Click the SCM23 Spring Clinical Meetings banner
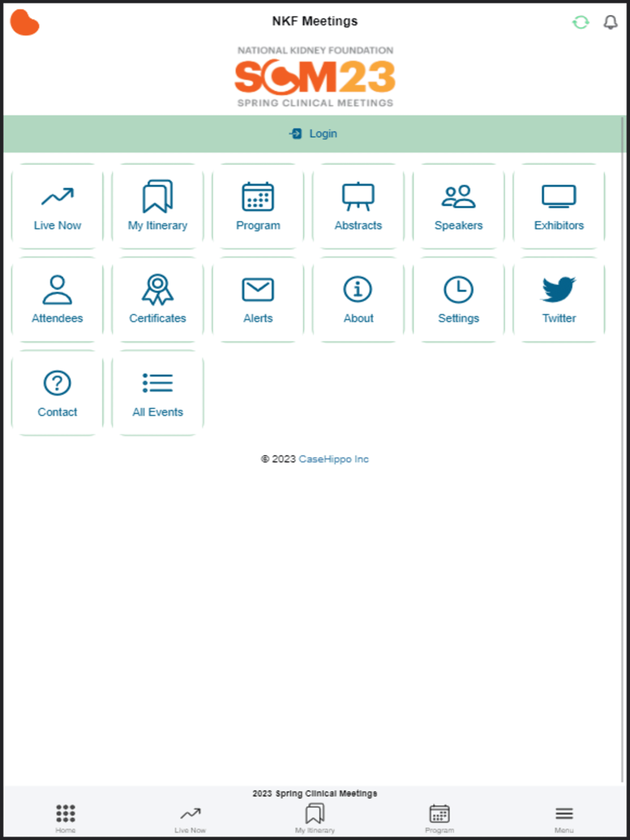 (315, 77)
